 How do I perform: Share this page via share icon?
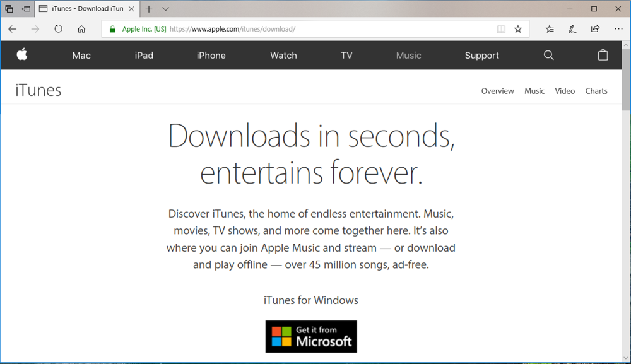595,29
